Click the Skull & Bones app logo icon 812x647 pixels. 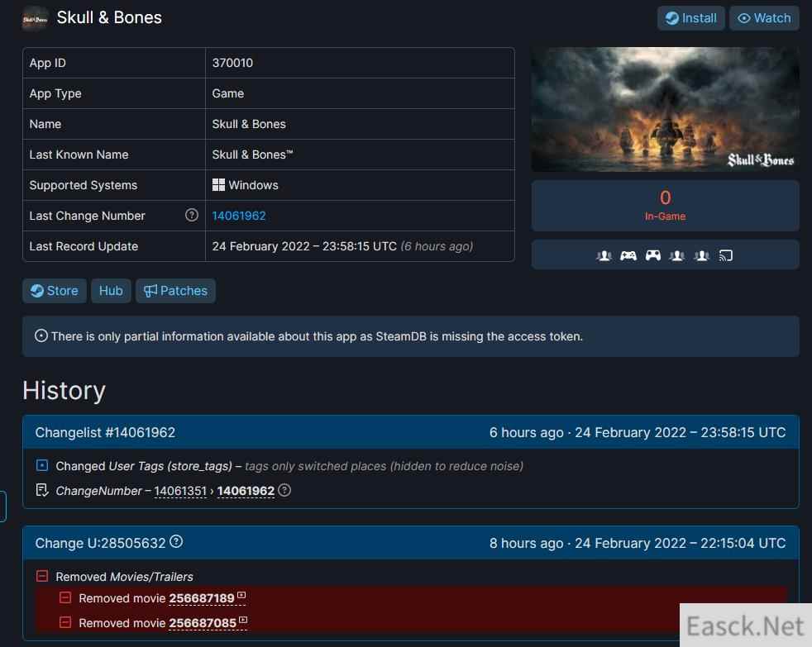tap(35, 19)
